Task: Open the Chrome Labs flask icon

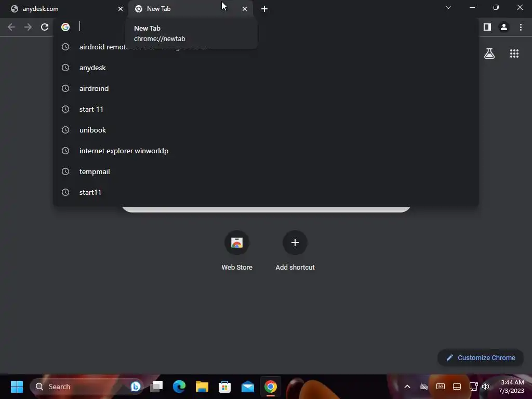Action: point(489,54)
